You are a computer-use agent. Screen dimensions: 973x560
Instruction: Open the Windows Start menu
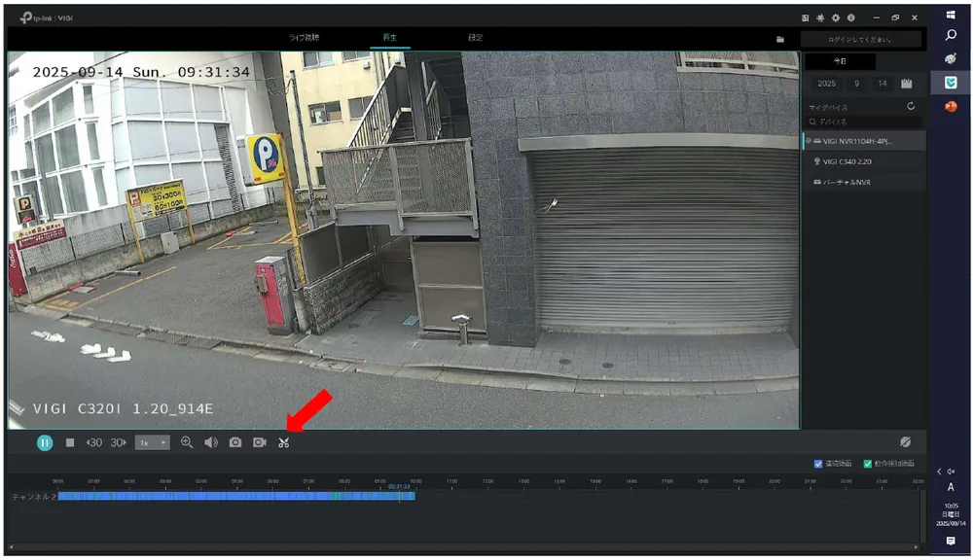(951, 15)
